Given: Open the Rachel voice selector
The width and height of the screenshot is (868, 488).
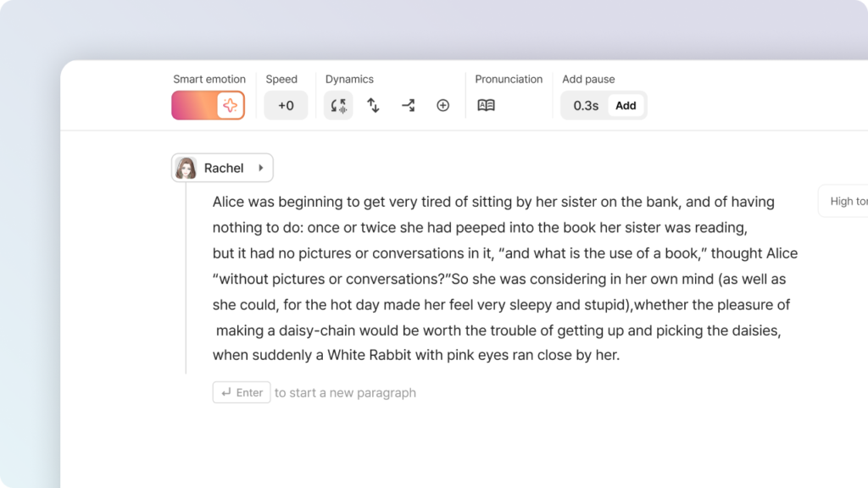Looking at the screenshot, I should [222, 168].
